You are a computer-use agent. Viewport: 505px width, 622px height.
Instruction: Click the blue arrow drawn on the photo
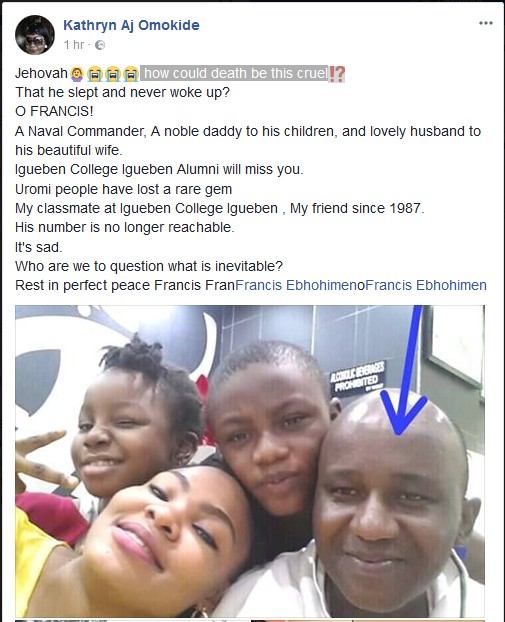tap(407, 370)
